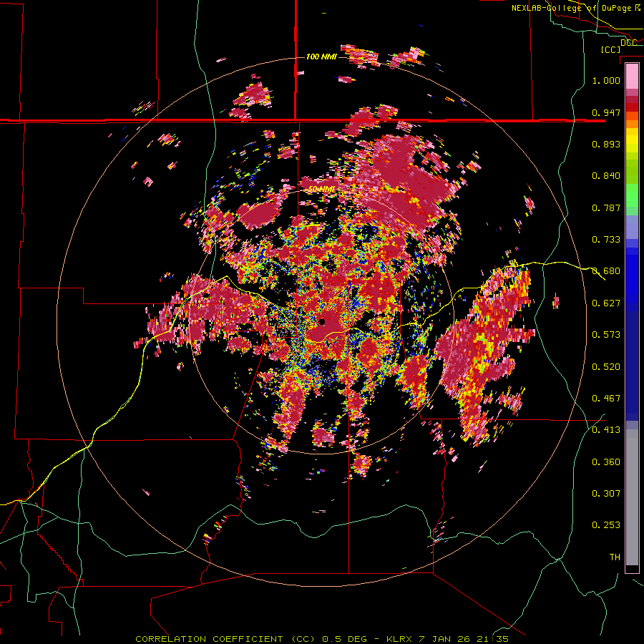Click the 0.840 scale value
The width and height of the screenshot is (644, 644).
[x=606, y=176]
